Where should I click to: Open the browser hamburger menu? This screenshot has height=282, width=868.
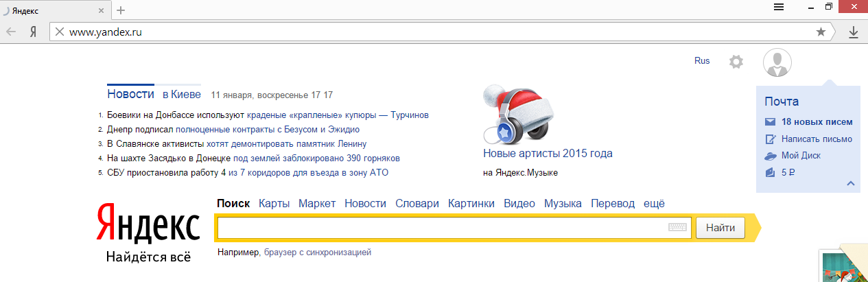(x=779, y=7)
